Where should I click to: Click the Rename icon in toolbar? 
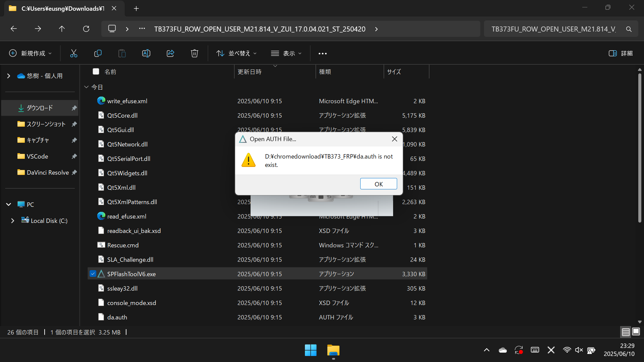click(146, 53)
